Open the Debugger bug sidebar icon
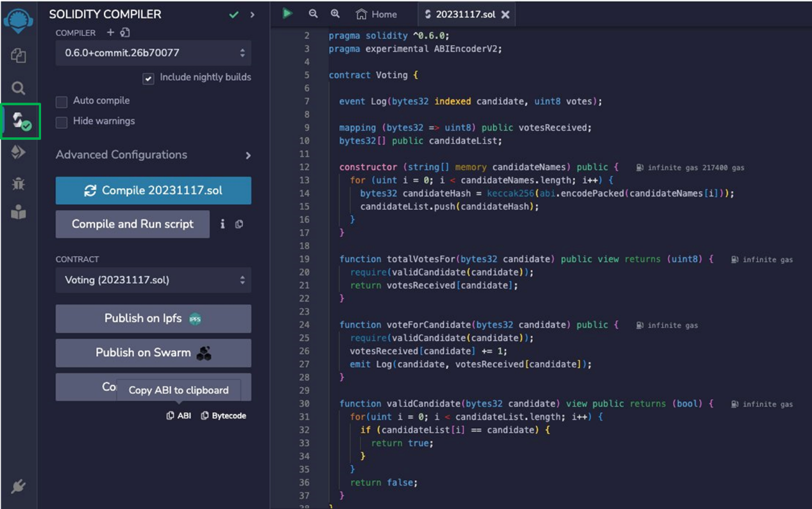The height and width of the screenshot is (509, 812). coord(19,184)
